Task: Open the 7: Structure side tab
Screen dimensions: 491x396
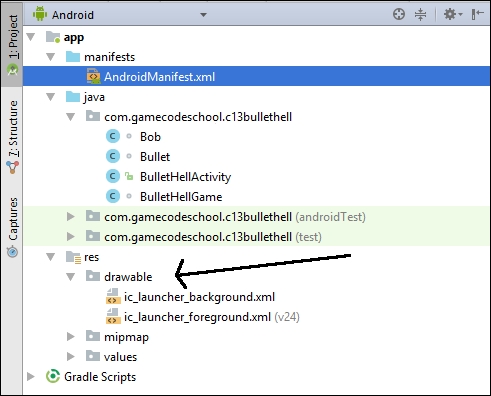Action: (x=12, y=137)
